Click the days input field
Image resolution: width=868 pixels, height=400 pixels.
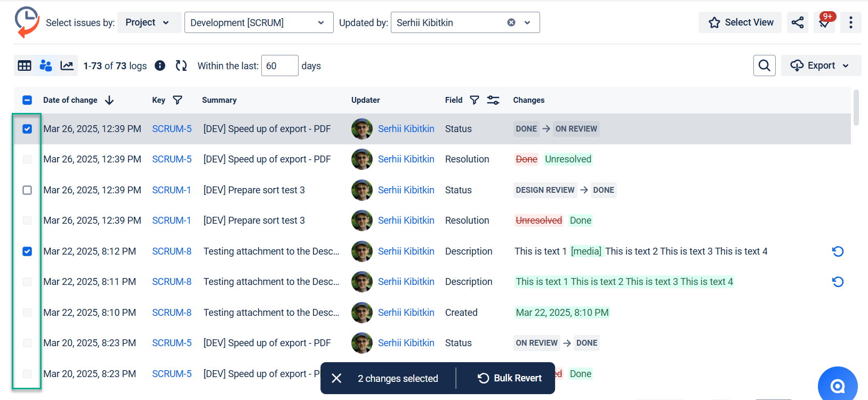[279, 66]
